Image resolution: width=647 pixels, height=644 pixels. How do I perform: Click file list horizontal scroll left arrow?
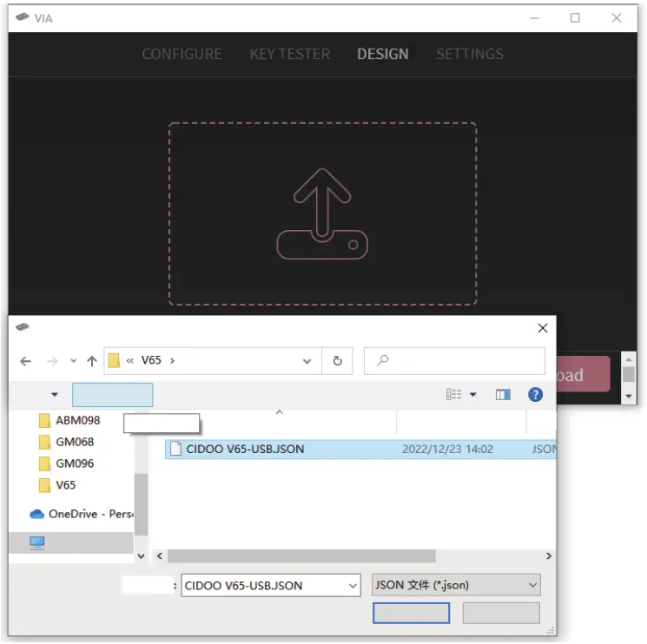(160, 555)
